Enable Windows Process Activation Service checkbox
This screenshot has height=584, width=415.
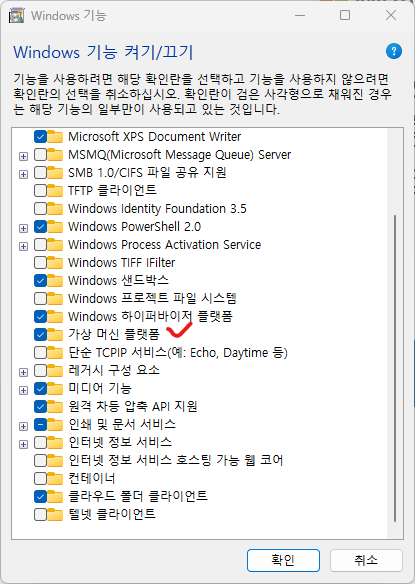[40, 244]
